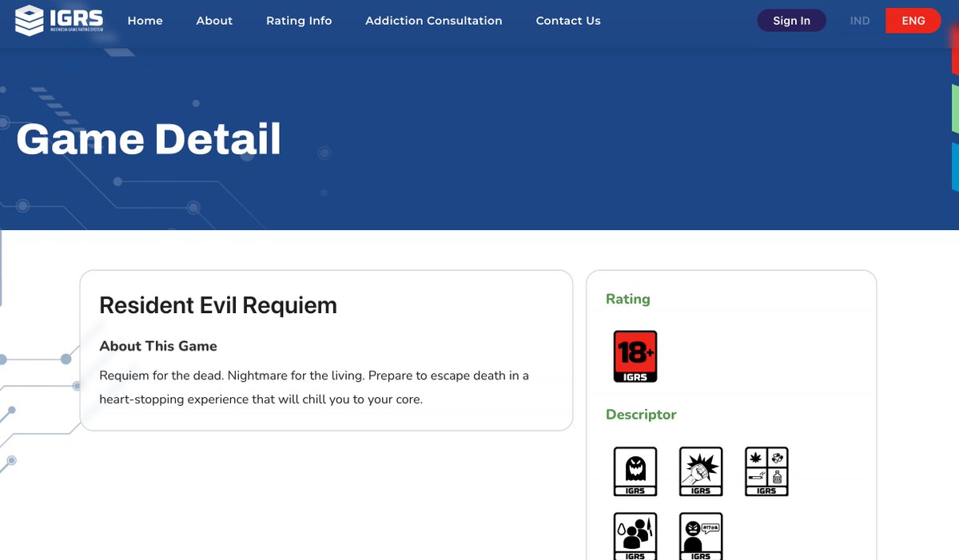Select the offensive language descriptor icon
The width and height of the screenshot is (959, 560).
coord(701,536)
